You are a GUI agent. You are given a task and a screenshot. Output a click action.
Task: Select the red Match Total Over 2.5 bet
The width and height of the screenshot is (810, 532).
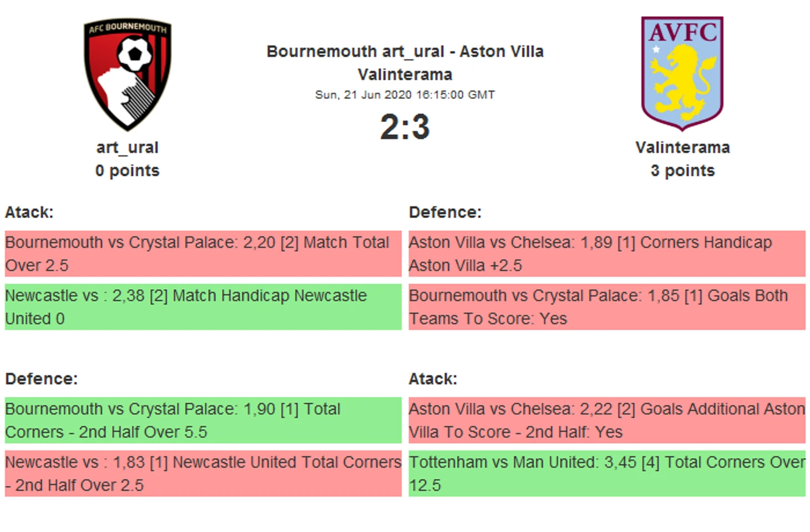[x=202, y=254]
